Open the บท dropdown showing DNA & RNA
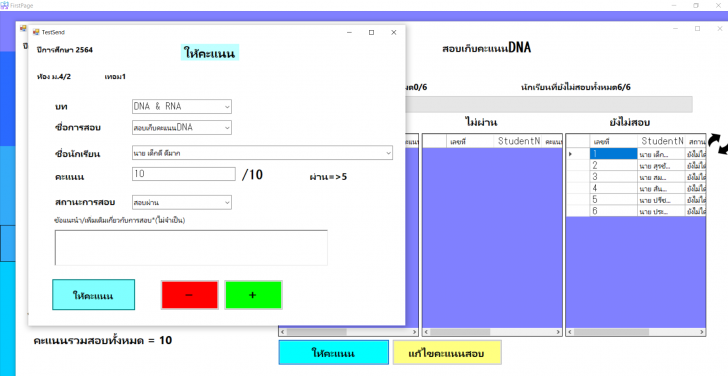Screen dimensions: 728x376 click(182, 106)
